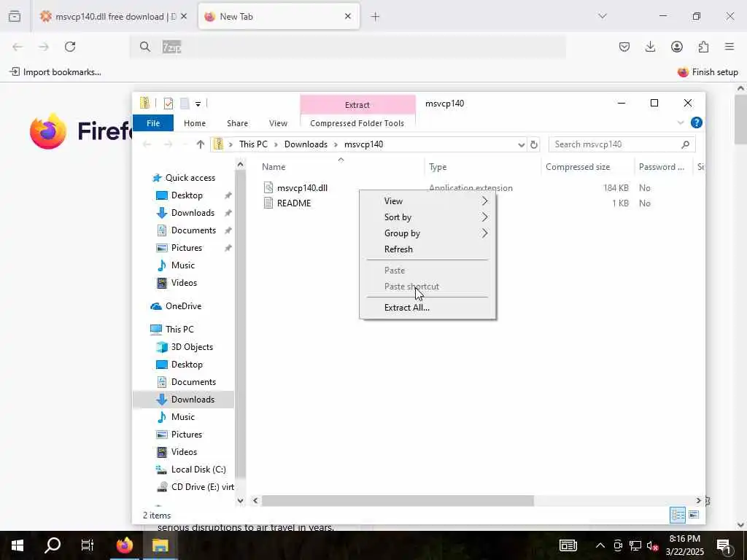Close the msvcp140.dll free download tab
Image resolution: width=747 pixels, height=560 pixels.
184,16
